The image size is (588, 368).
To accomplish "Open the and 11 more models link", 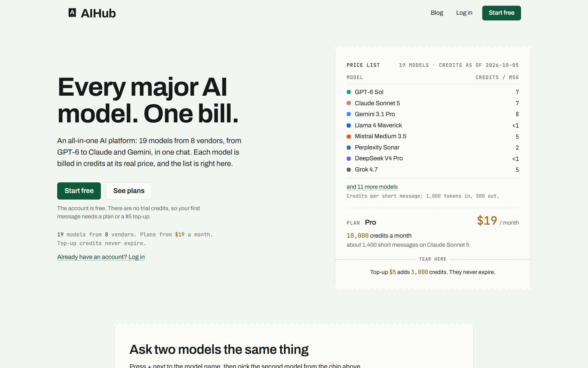I will click(372, 187).
